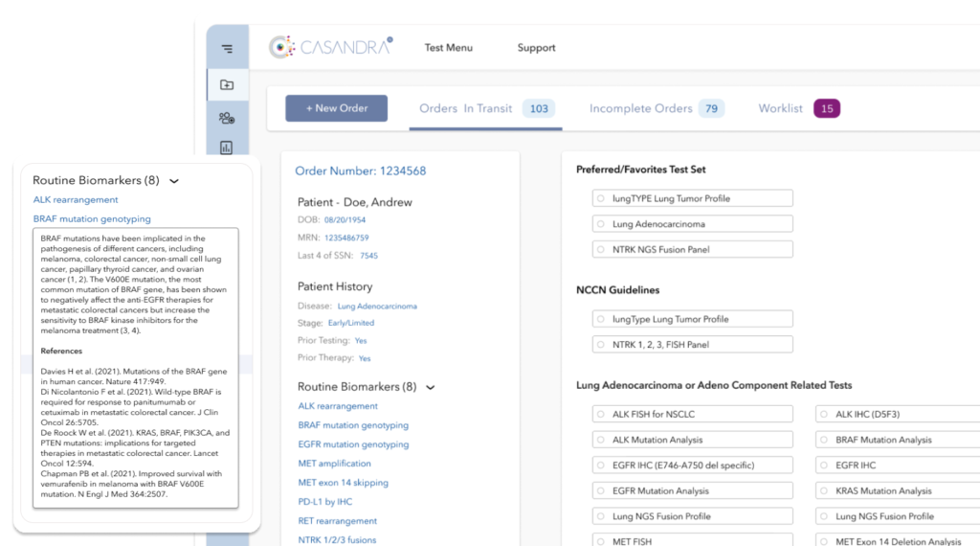
Task: Create a new order with + New Order
Action: 336,108
